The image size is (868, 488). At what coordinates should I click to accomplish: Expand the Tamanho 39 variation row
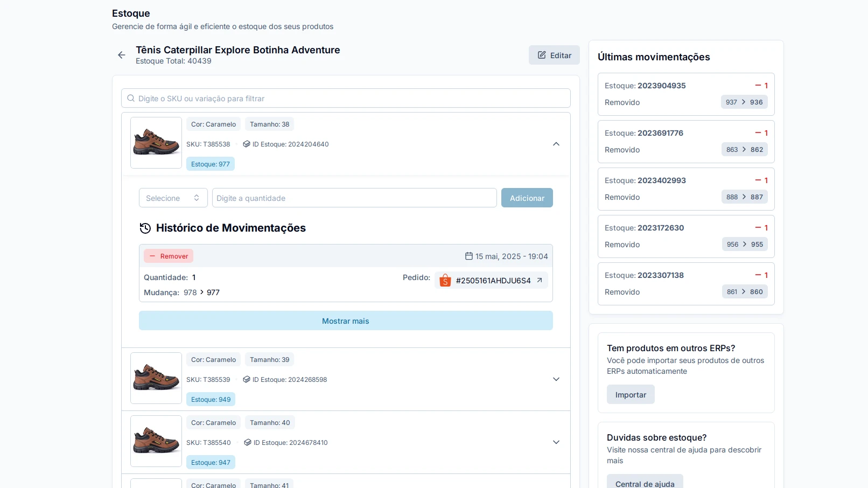click(556, 379)
